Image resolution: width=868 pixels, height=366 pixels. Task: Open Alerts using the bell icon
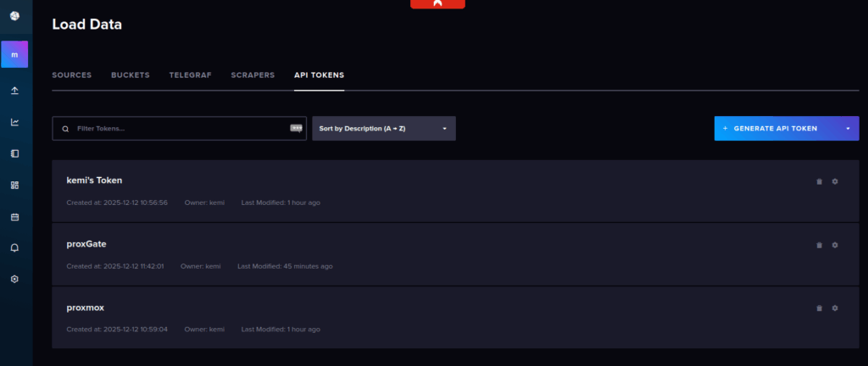tap(14, 247)
